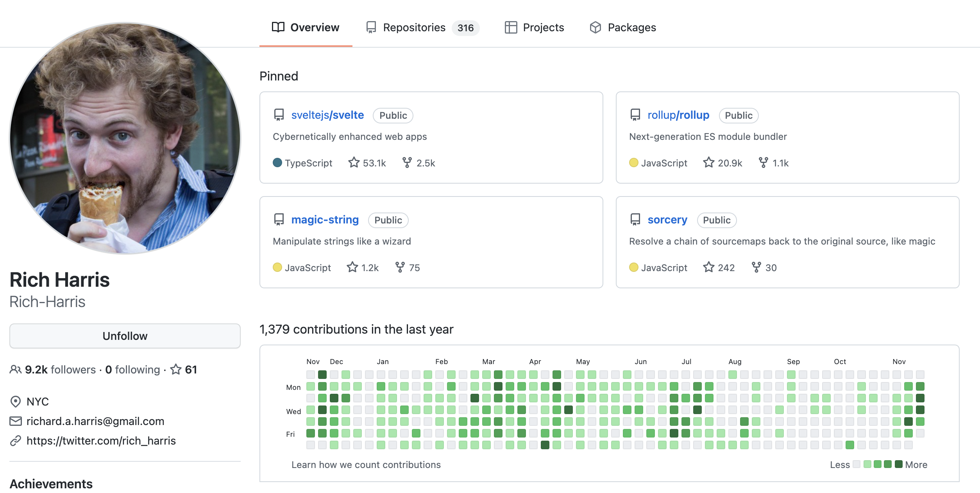Open the magic-string repository link

point(325,220)
